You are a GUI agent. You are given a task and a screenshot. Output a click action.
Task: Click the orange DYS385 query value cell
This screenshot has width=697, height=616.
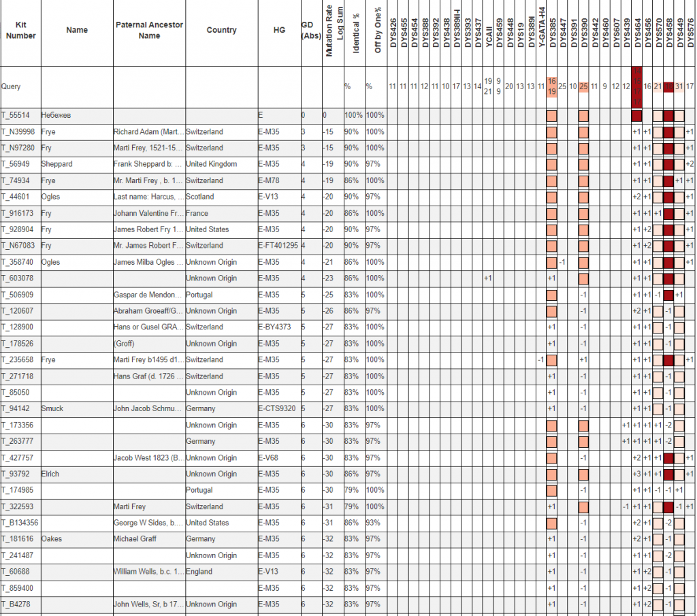pos(552,86)
